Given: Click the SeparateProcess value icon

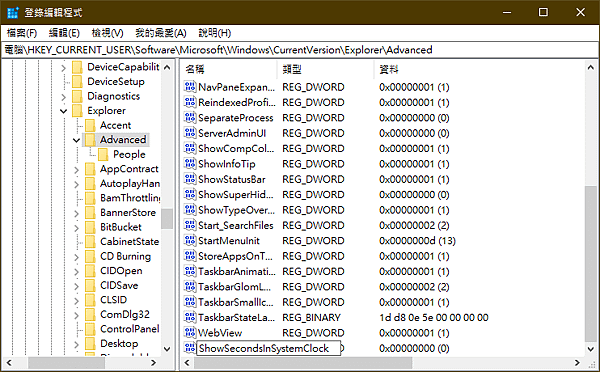Looking at the screenshot, I should coord(190,117).
